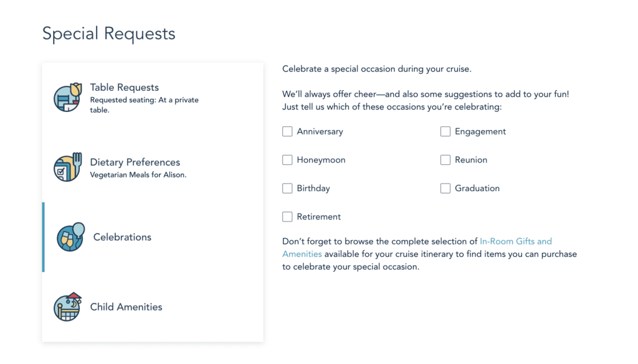638x364 pixels.
Task: Mark the Engagement checkbox
Action: click(445, 131)
